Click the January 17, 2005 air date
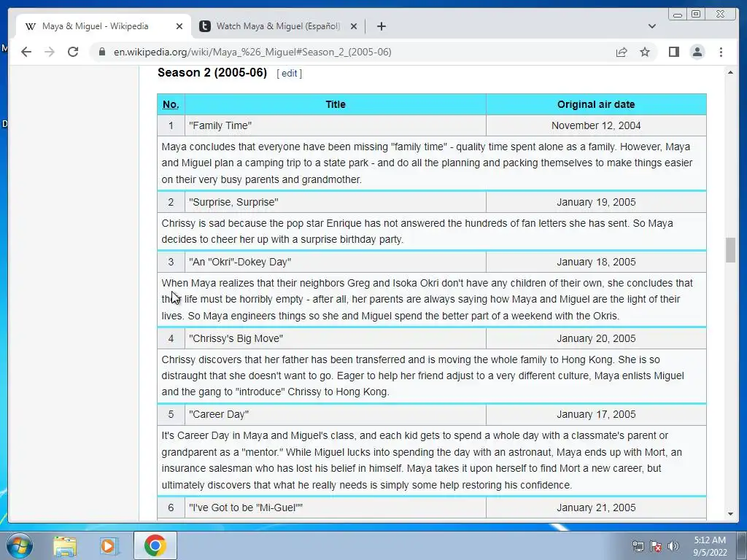Viewport: 747px width, 560px height. pos(596,414)
